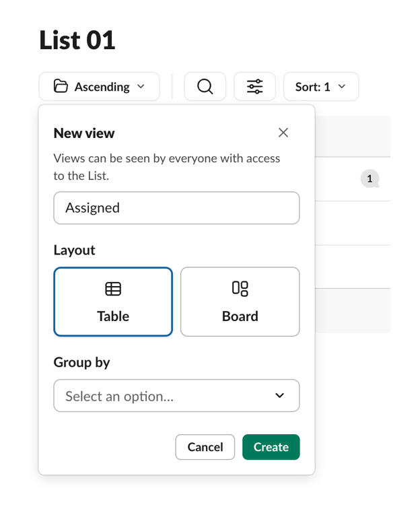This screenshot has width=420, height=517.
Task: Select the Board layout option
Action: click(x=240, y=302)
